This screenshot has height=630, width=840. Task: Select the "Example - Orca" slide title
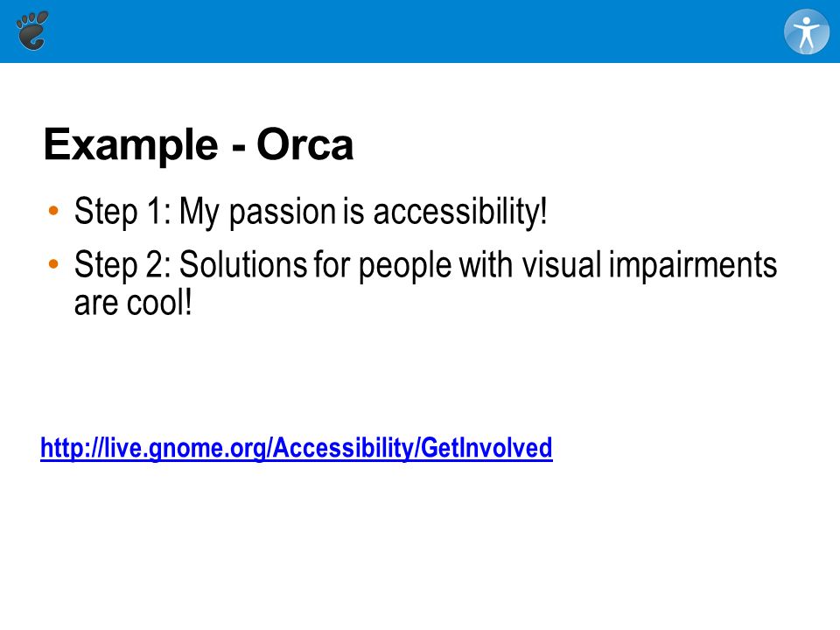click(199, 144)
